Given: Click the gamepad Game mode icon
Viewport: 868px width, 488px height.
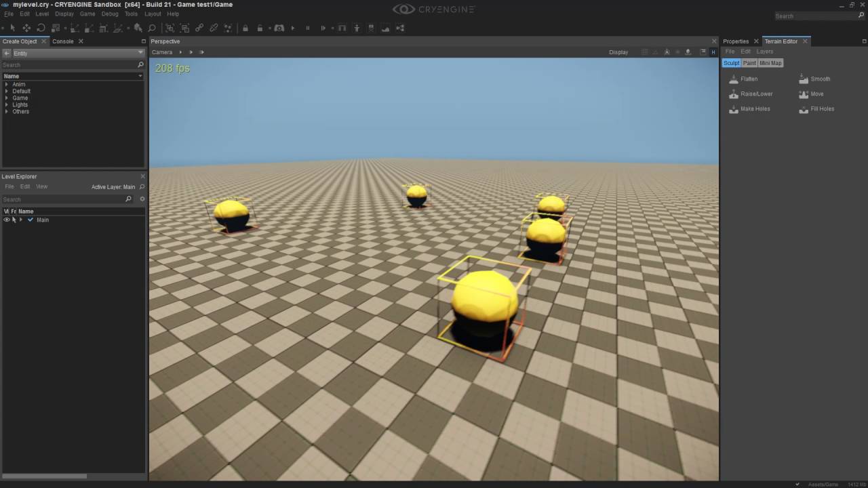Looking at the screenshot, I should point(279,28).
